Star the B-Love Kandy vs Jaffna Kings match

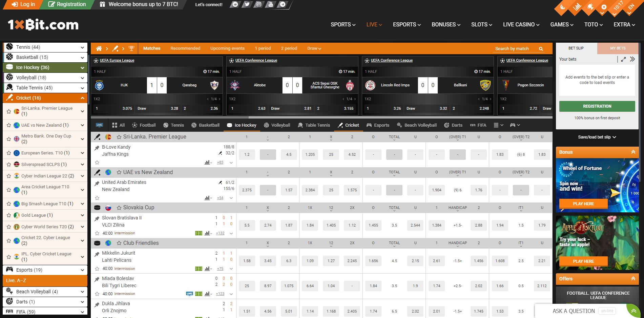97,163
